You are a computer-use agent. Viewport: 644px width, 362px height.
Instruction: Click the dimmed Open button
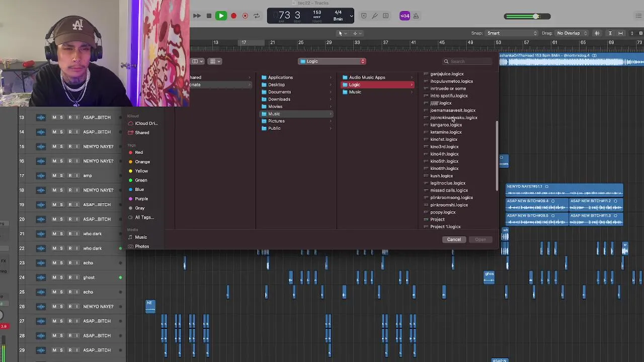point(480,239)
